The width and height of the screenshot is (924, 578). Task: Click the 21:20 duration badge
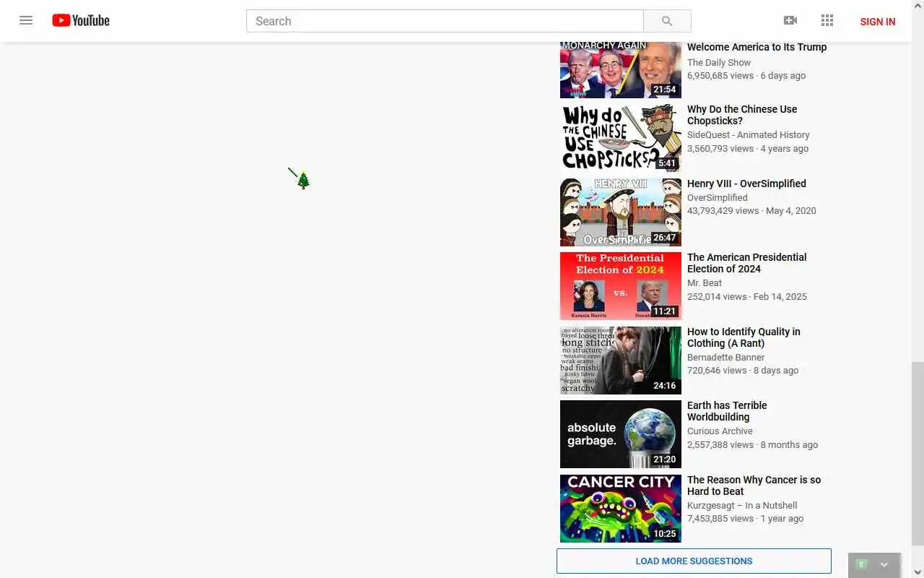[664, 460]
